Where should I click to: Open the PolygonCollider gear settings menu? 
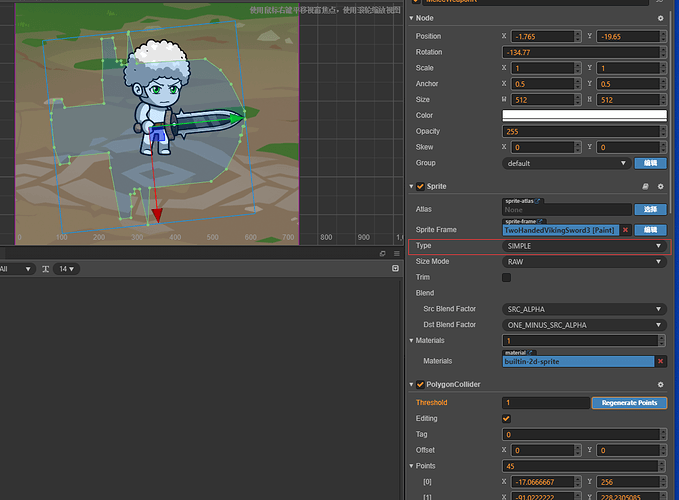click(660, 384)
